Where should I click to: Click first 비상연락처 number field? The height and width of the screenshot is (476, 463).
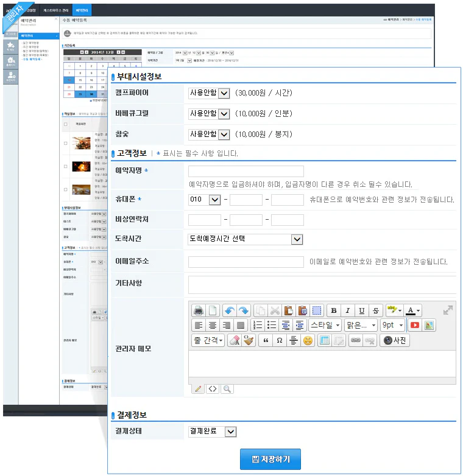pos(205,220)
